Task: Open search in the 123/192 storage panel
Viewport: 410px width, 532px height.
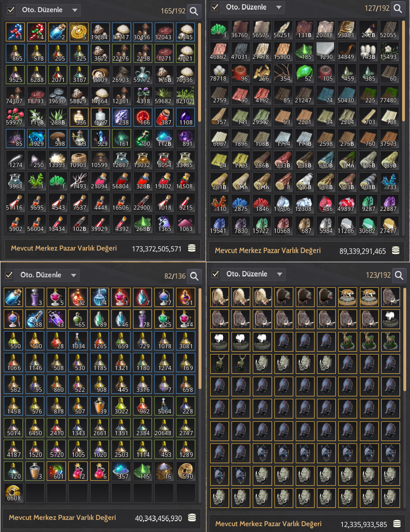Action: pos(399,275)
